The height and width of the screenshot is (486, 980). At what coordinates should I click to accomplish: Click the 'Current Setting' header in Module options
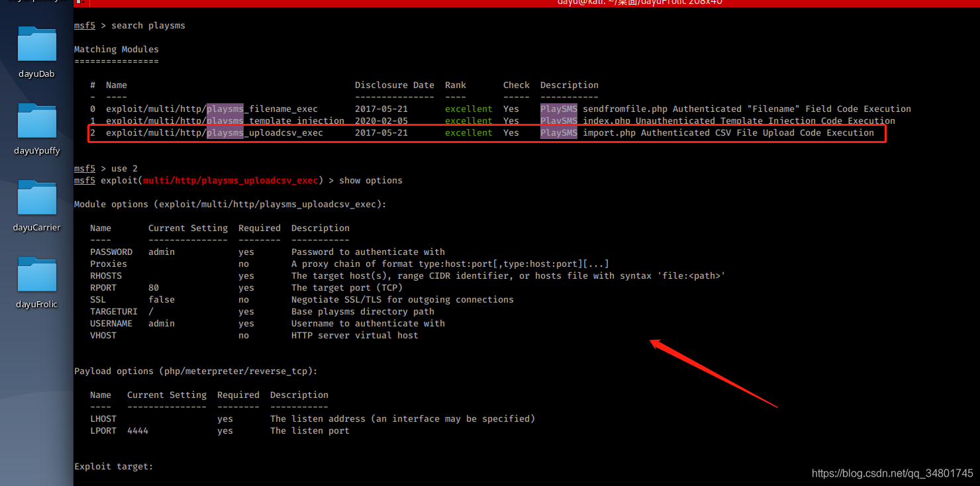tap(188, 228)
